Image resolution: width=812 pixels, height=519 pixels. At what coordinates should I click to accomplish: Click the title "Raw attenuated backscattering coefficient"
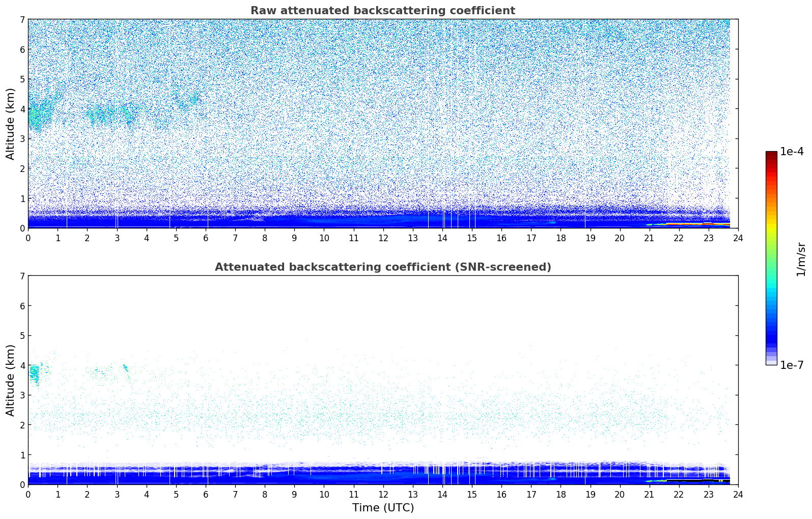point(383,11)
